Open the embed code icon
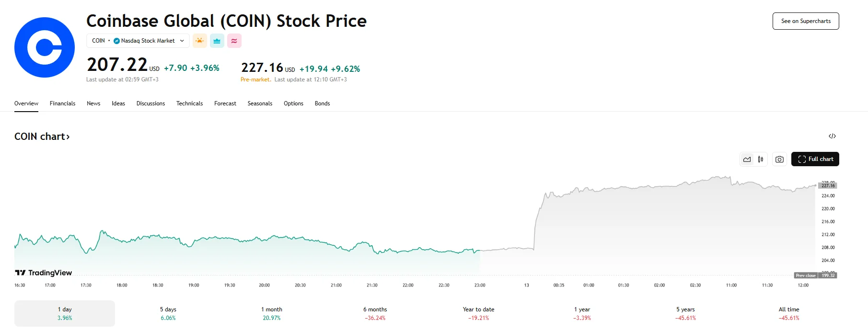 point(832,137)
